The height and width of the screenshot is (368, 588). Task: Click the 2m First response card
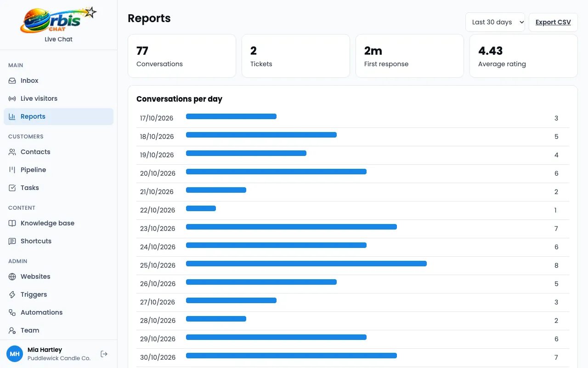[410, 56]
